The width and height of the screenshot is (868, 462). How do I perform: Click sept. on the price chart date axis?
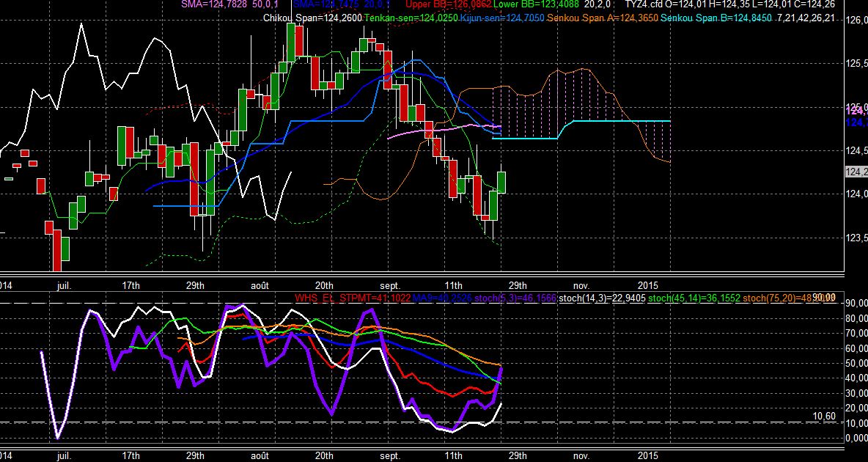tap(390, 286)
